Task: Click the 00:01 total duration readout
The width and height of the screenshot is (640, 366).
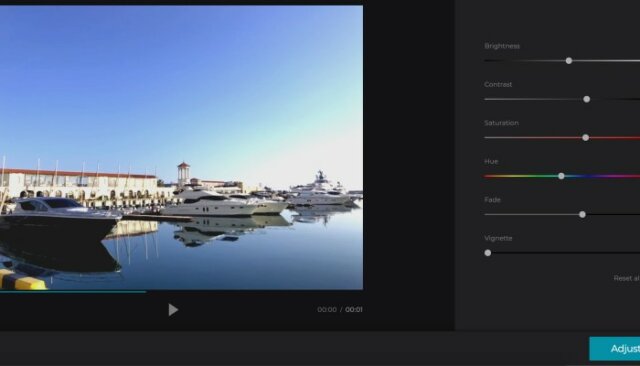Action: coord(354,310)
